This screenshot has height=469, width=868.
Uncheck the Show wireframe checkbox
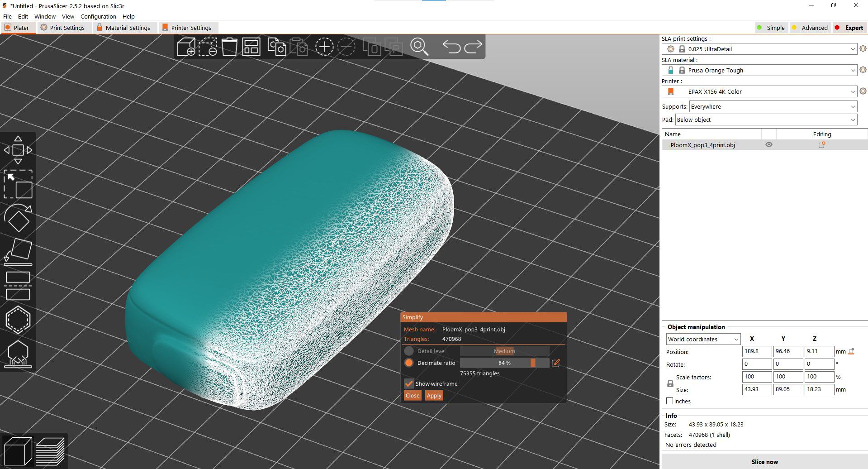(409, 383)
